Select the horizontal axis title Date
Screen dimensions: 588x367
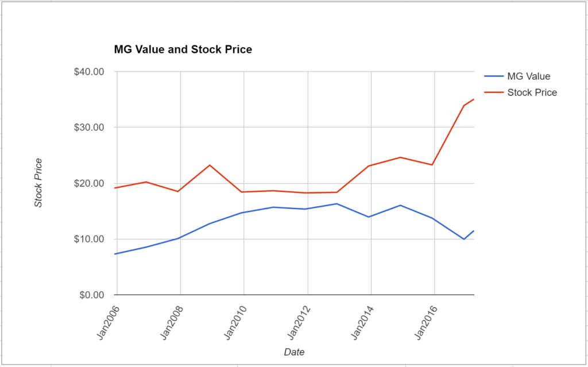(295, 352)
